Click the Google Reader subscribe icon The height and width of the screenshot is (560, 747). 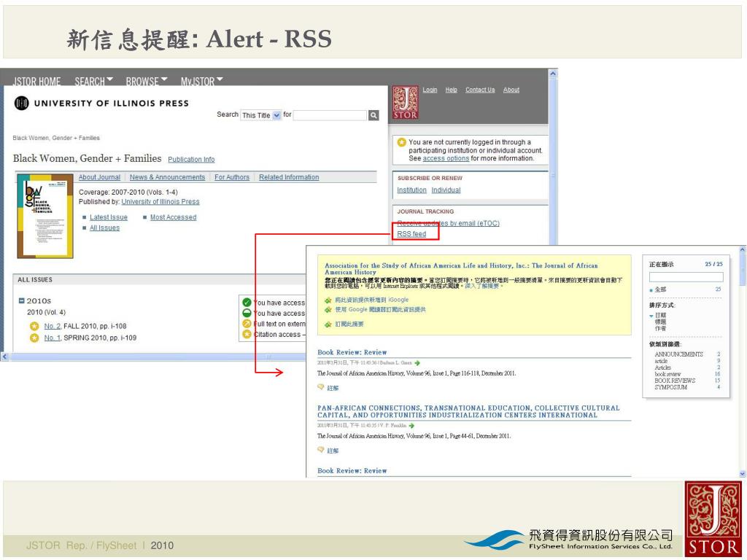pos(328,310)
